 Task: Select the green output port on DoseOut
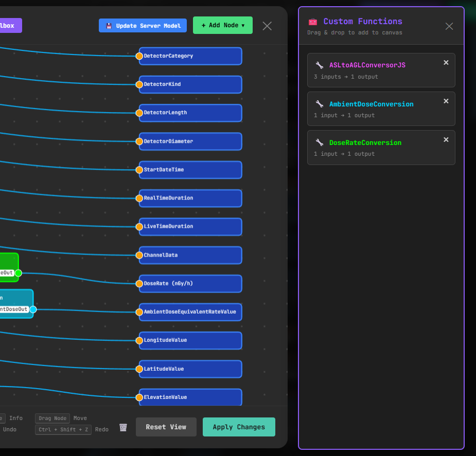(x=19, y=272)
